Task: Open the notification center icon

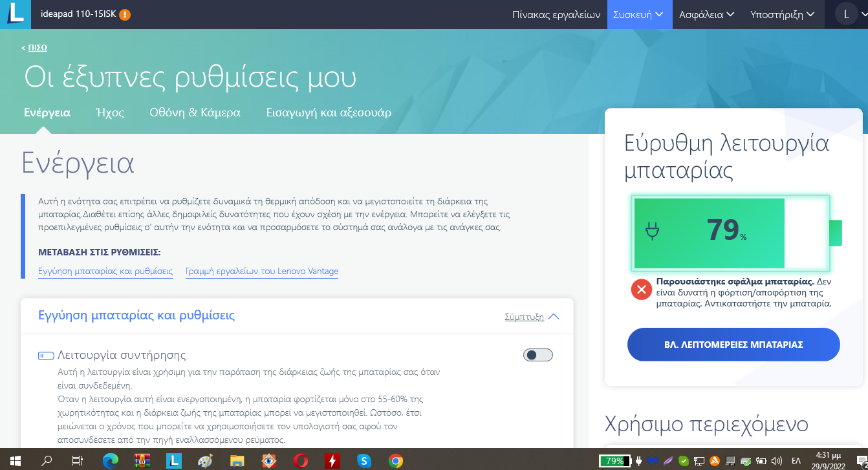Action: tap(860, 461)
